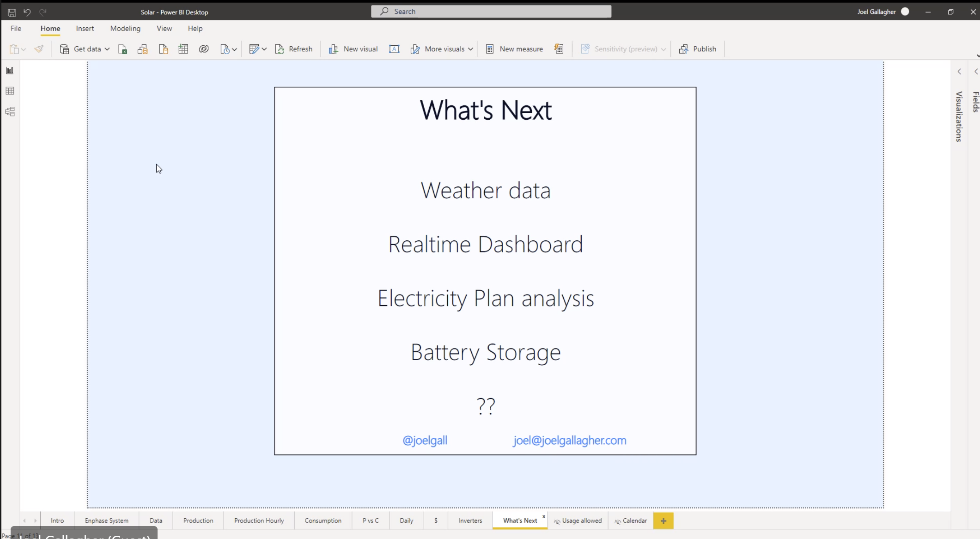Switch to Model view in the left sidebar
This screenshot has width=980, height=539.
tap(10, 111)
